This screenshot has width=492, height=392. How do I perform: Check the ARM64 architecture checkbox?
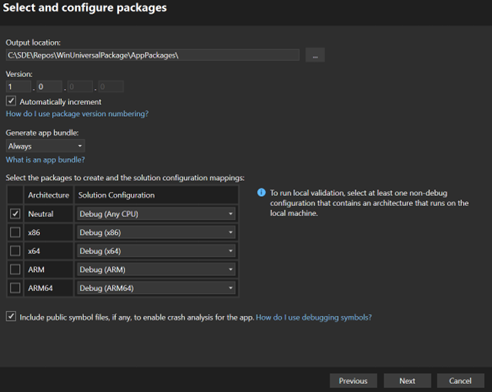click(x=15, y=288)
